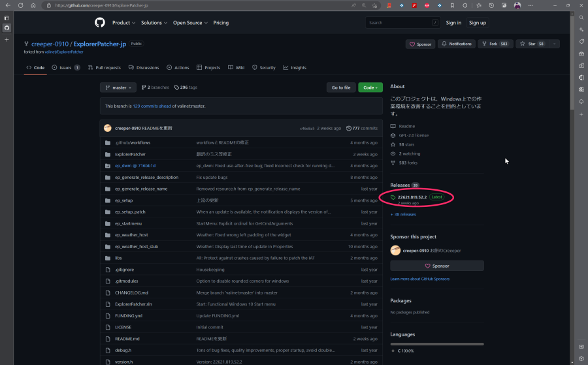
Task: Click the creeper-0910 commit author avatar
Action: [108, 128]
